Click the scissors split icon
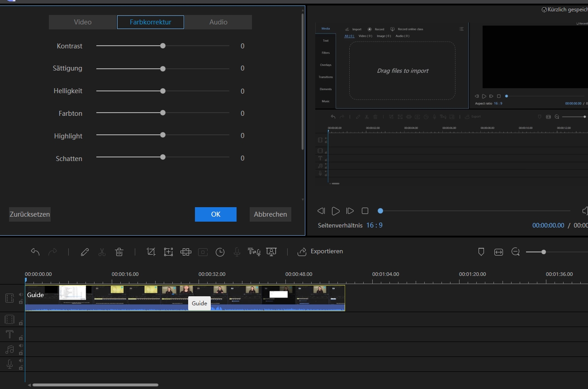The image size is (588, 389). (x=102, y=252)
